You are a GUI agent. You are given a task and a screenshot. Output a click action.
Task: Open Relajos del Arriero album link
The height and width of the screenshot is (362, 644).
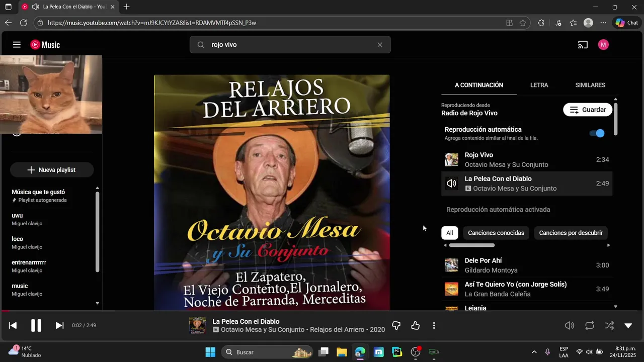tap(337, 330)
